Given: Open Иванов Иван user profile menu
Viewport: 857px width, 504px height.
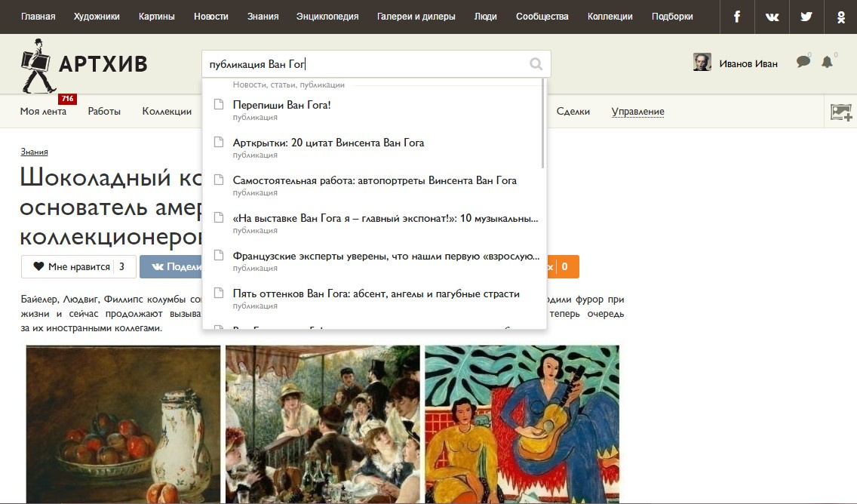Looking at the screenshot, I should pos(735,63).
